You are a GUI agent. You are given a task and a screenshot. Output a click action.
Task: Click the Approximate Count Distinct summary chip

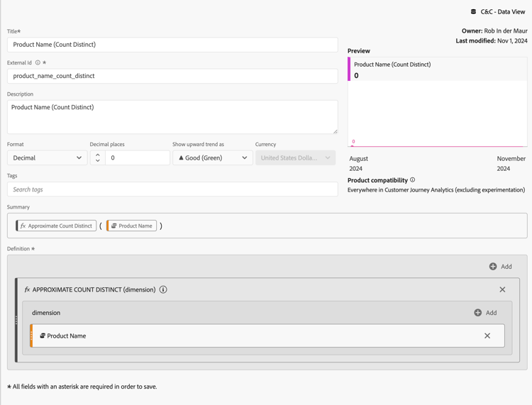[x=56, y=226]
